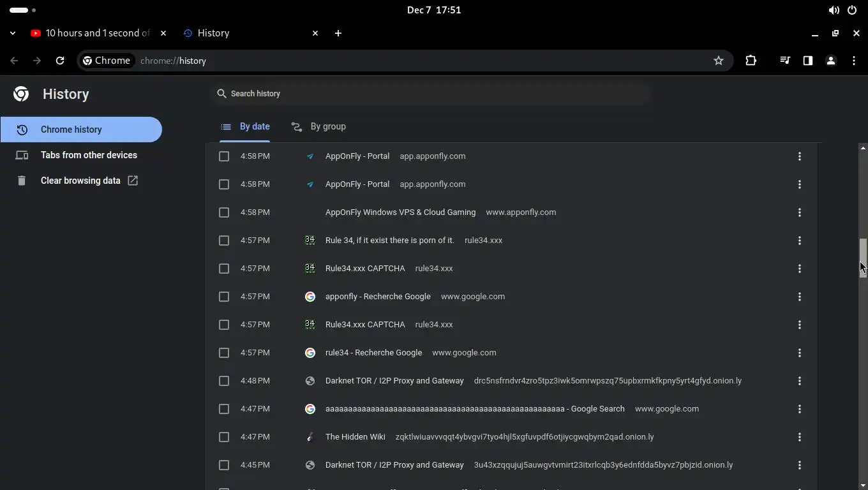The width and height of the screenshot is (868, 490).
Task: Open the new tab plus button
Action: (x=338, y=33)
